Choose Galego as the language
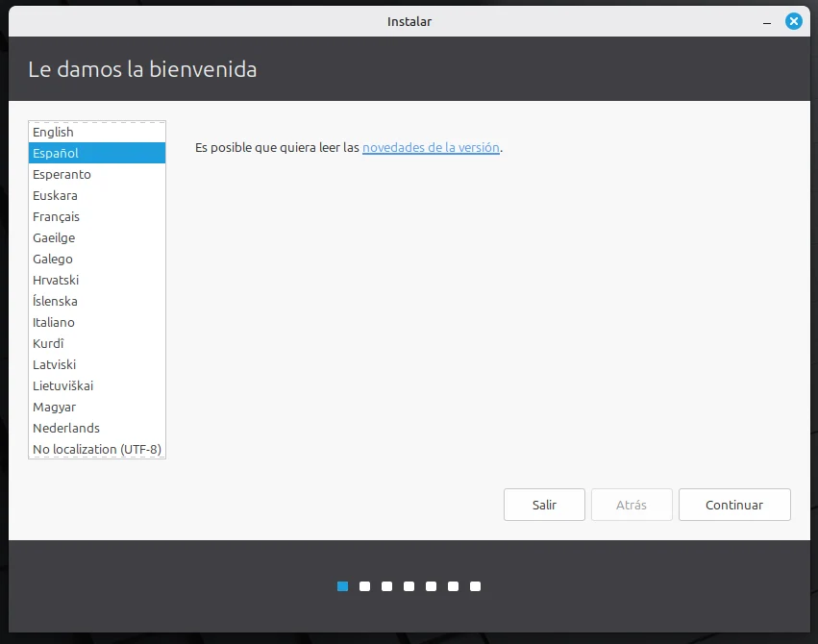Image resolution: width=818 pixels, height=644 pixels. [x=53, y=259]
